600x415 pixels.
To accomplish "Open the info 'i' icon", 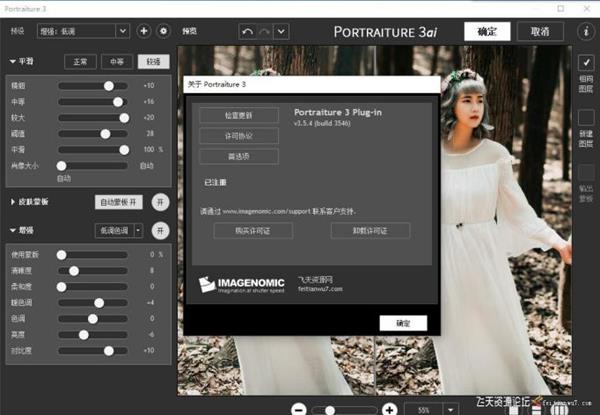I will tap(586, 31).
